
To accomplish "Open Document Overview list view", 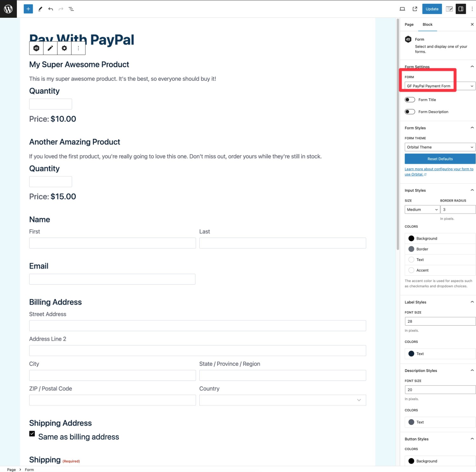I will (71, 9).
